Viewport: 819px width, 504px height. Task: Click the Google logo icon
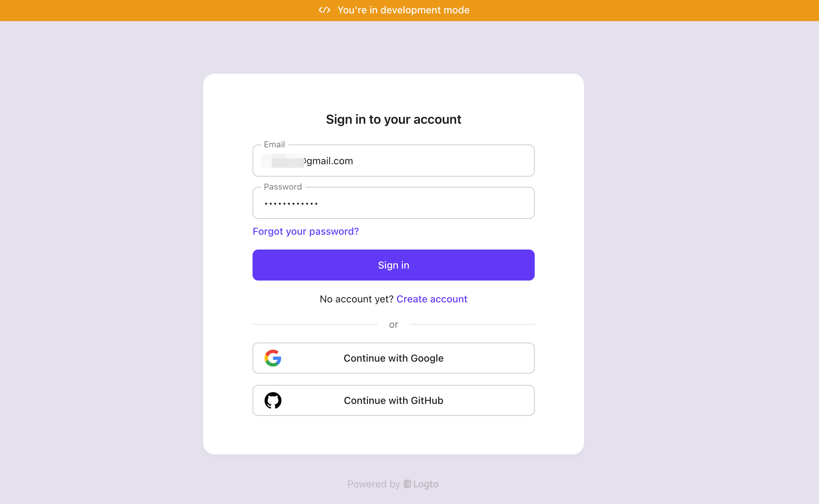click(273, 358)
